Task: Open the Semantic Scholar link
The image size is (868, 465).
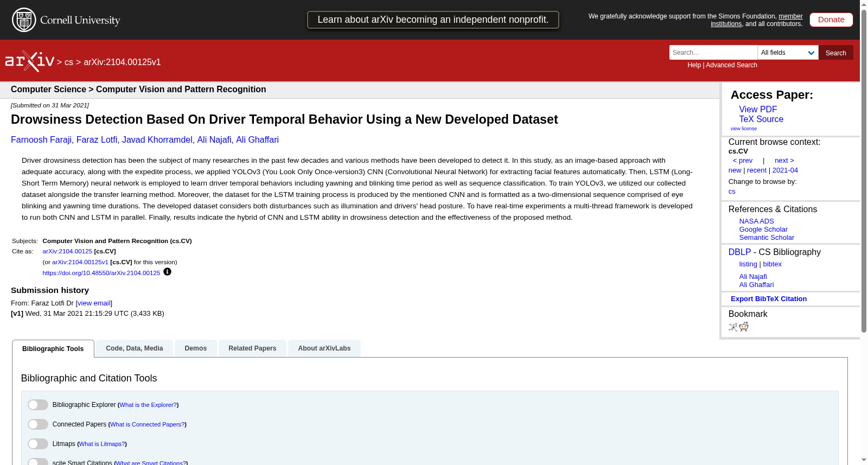Action: point(767,238)
